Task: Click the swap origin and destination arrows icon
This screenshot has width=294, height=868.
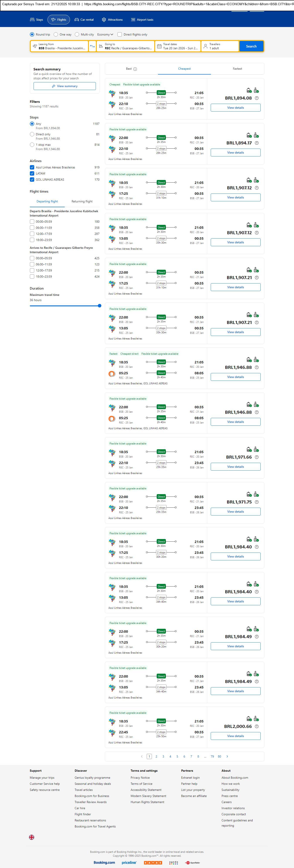Action: [x=92, y=46]
